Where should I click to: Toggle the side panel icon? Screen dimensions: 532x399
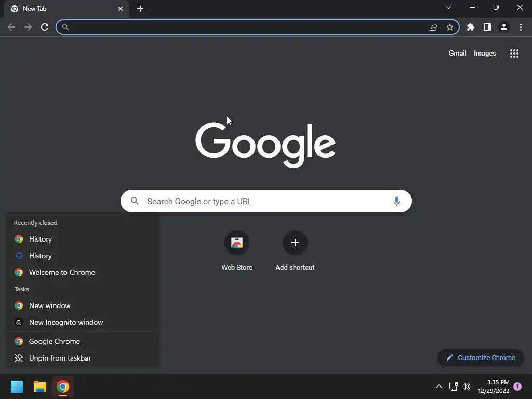tap(487, 27)
